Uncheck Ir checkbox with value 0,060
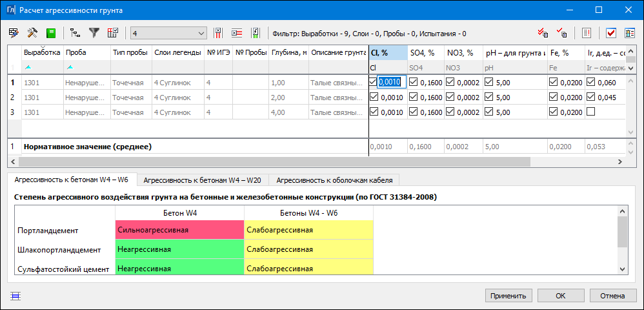This screenshot has width=644, height=310. click(590, 82)
